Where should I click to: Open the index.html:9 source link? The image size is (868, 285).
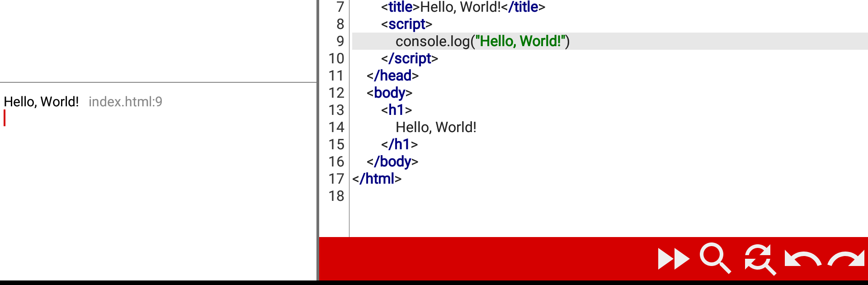click(x=125, y=102)
